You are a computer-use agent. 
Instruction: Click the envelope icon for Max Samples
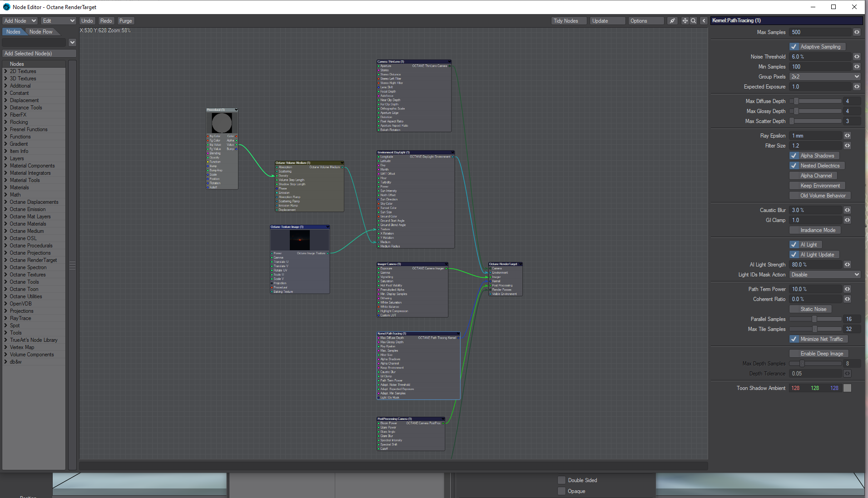coord(857,32)
